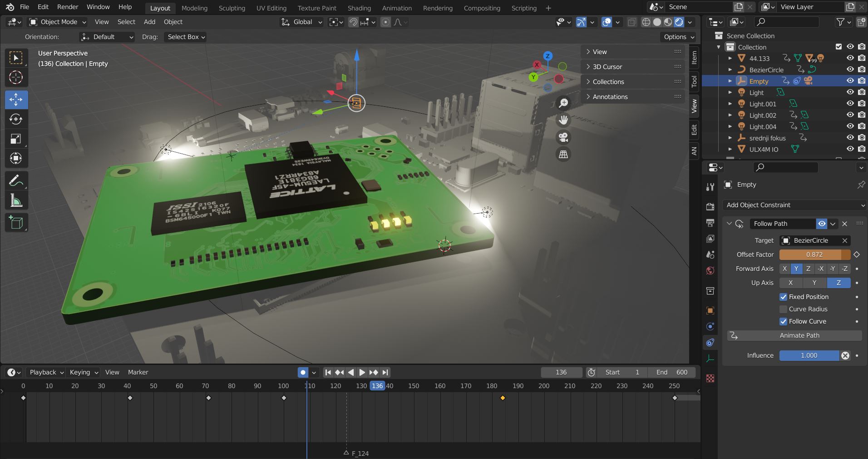Click the zoom magnifier viewport icon
Image resolution: width=868 pixels, height=459 pixels.
(563, 104)
